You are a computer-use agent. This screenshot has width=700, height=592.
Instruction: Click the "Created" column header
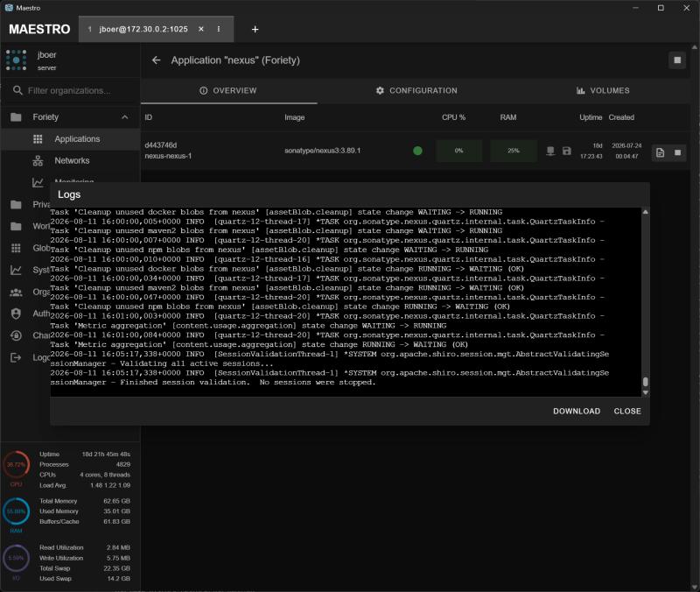pos(621,117)
